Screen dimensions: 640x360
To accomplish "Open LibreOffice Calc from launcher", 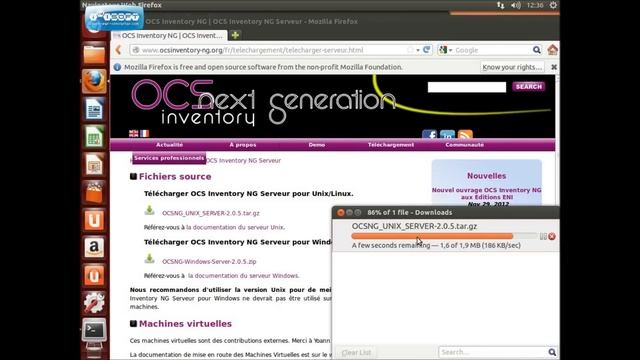I will pos(94,137).
